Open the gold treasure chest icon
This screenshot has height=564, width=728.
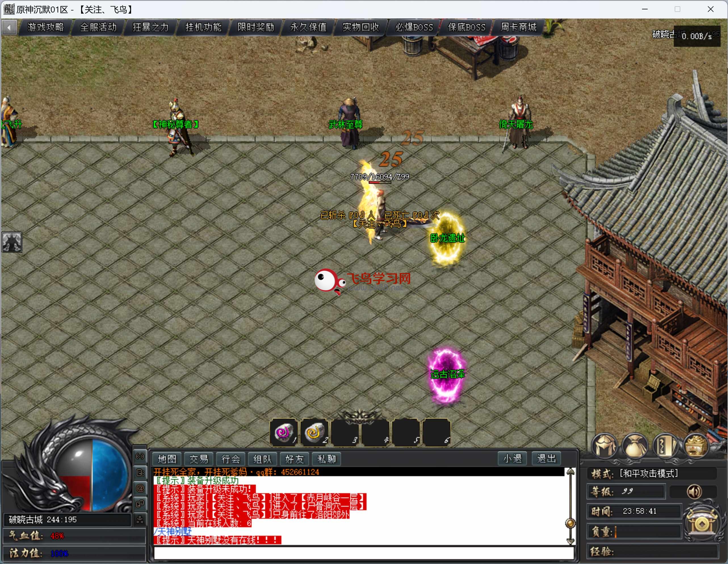click(x=696, y=446)
